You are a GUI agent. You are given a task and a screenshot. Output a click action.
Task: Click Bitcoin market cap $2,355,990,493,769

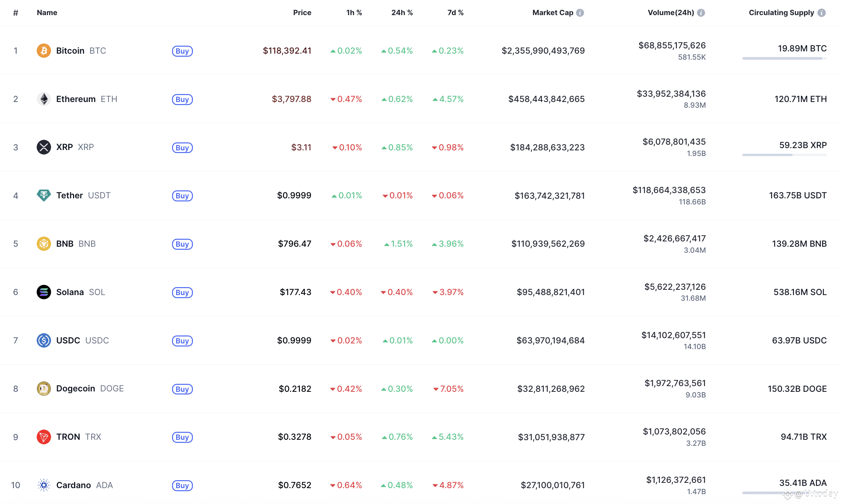coord(543,51)
